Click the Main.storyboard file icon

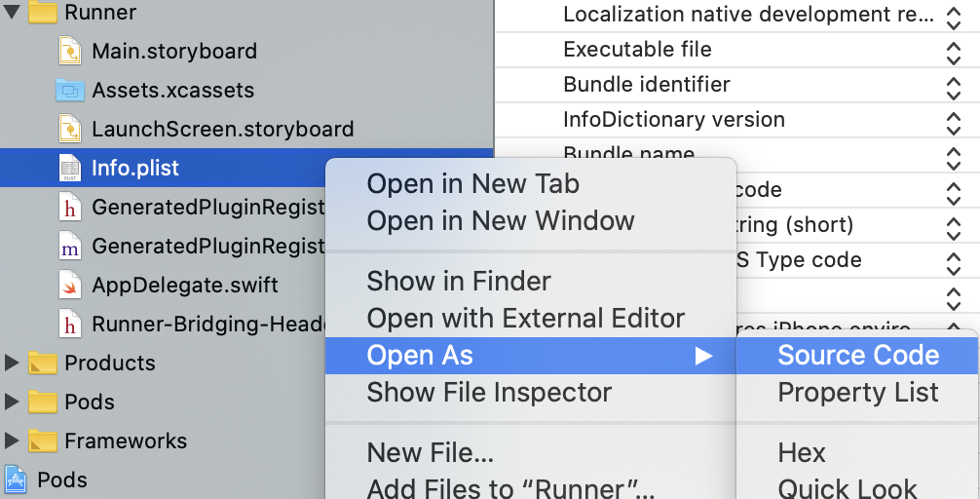coord(70,51)
